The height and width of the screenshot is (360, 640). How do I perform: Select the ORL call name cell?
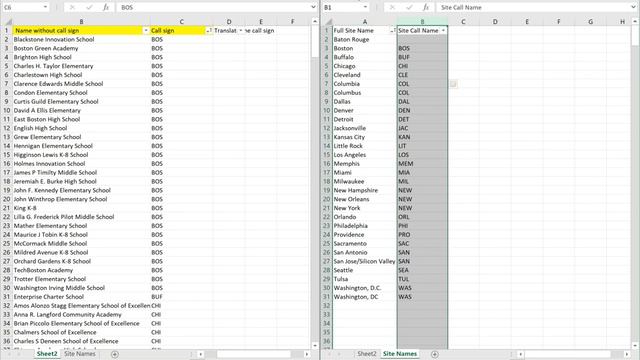422,217
